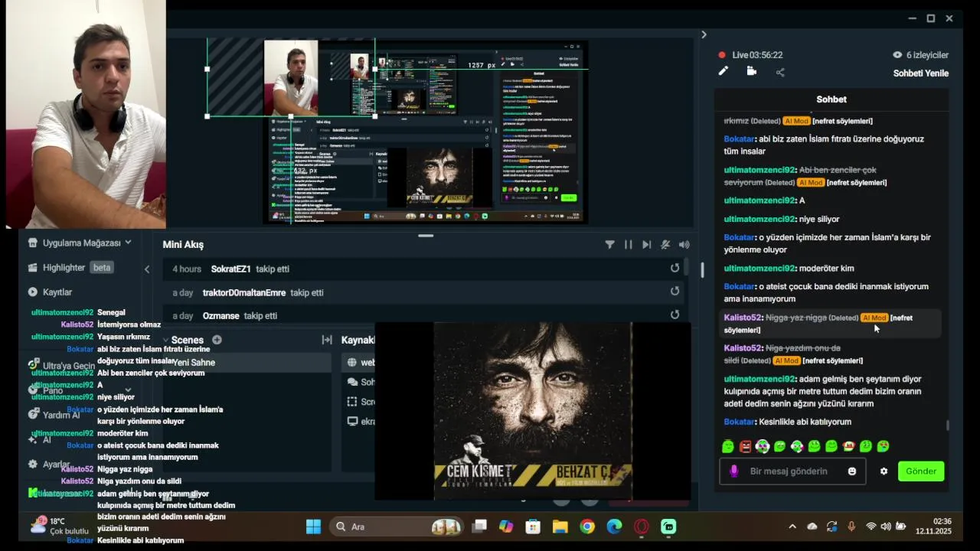
Task: Click the share icon under Live timer
Action: point(780,72)
